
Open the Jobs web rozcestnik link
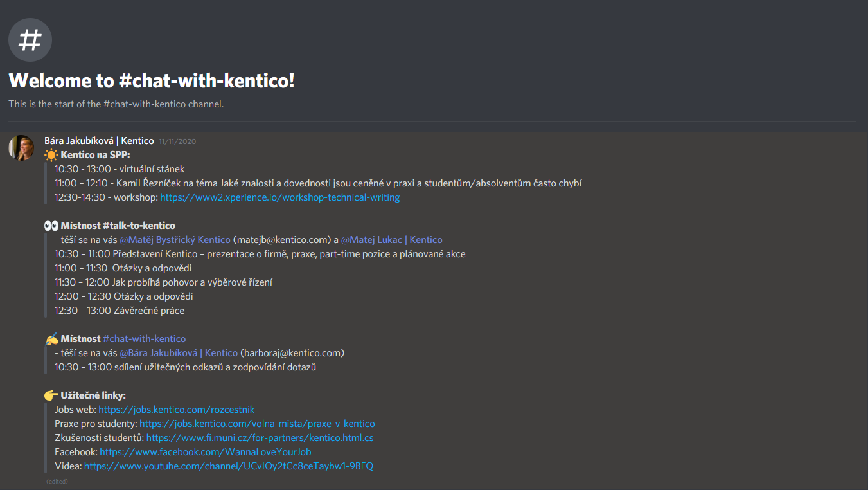[x=177, y=410]
